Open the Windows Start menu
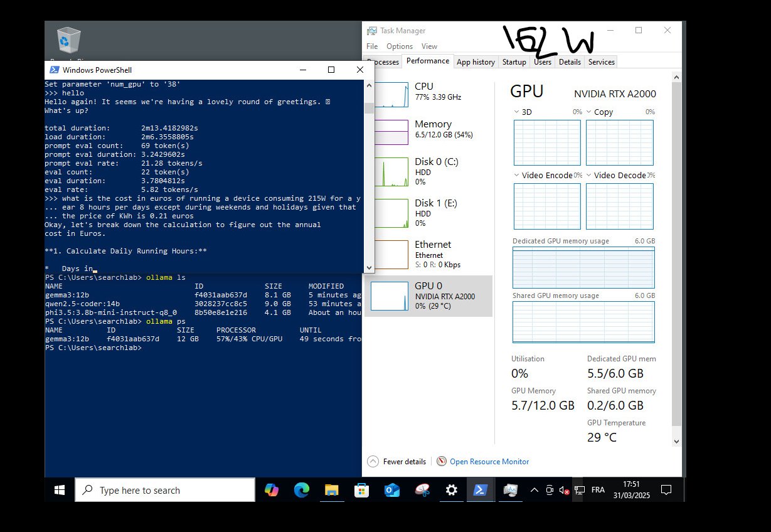The image size is (771, 532). tap(60, 490)
